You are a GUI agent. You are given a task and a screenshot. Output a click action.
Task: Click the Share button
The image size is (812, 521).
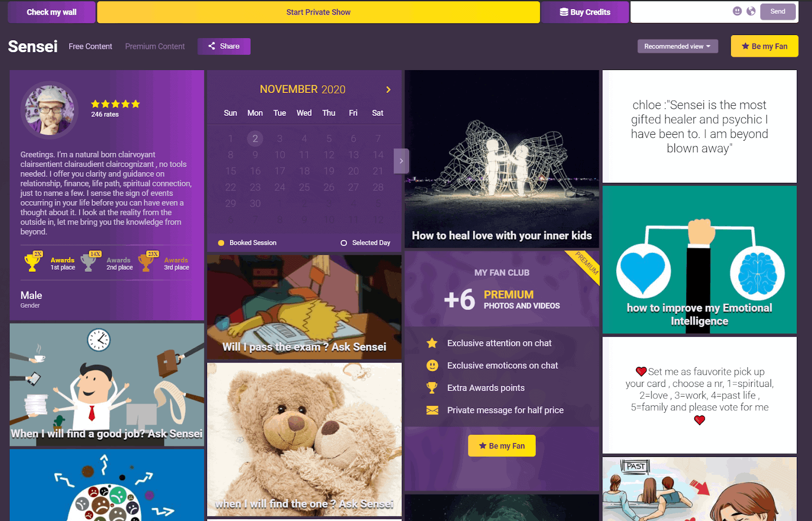click(x=224, y=46)
